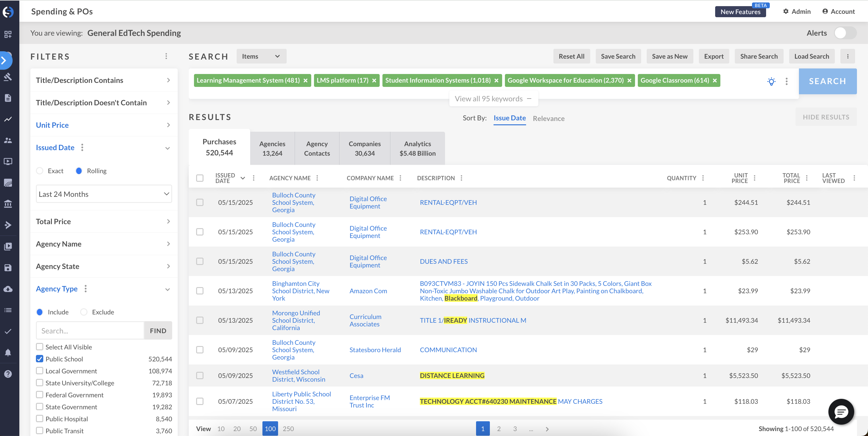
Task: Click the Export button
Action: [713, 56]
